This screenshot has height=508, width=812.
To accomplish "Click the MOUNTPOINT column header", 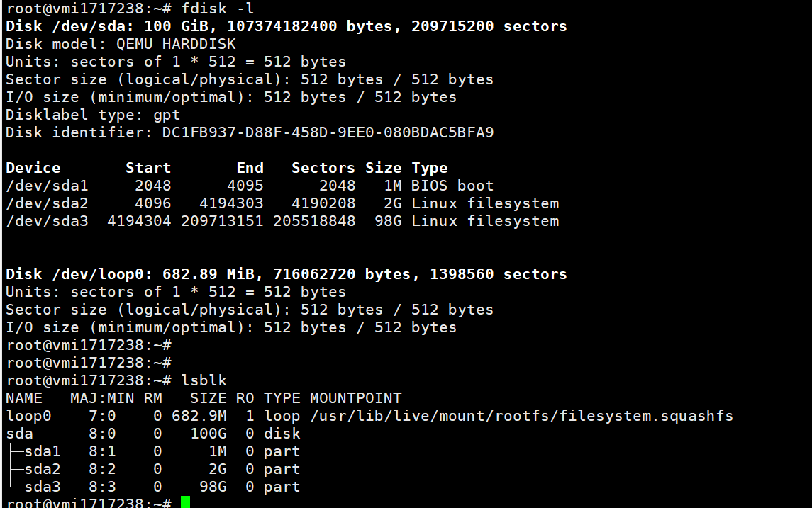I will point(355,398).
